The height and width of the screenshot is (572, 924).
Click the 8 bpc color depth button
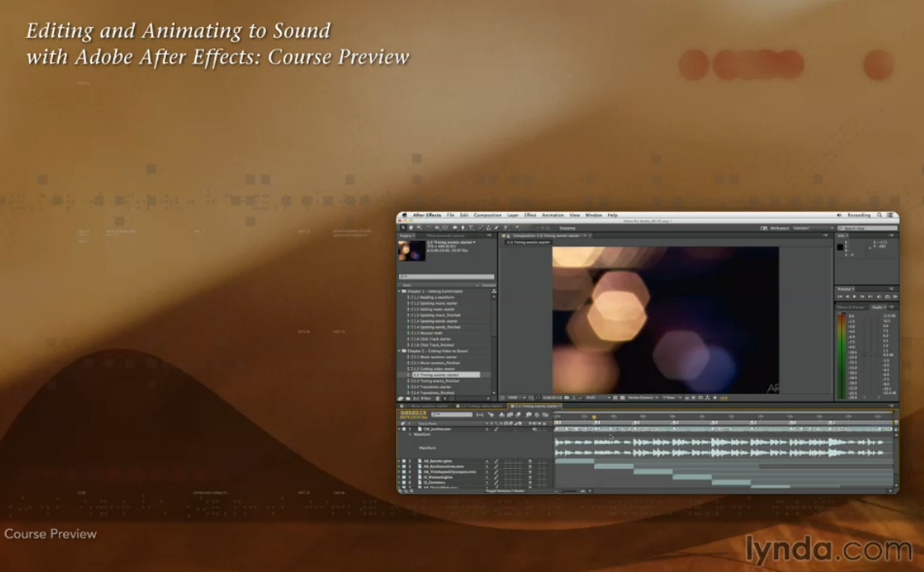(x=426, y=398)
